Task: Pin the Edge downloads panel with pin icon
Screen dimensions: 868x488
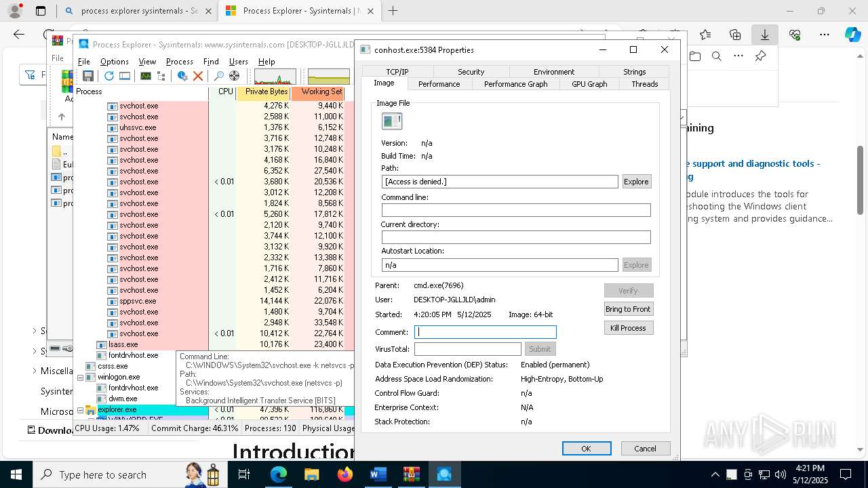Action: point(760,56)
